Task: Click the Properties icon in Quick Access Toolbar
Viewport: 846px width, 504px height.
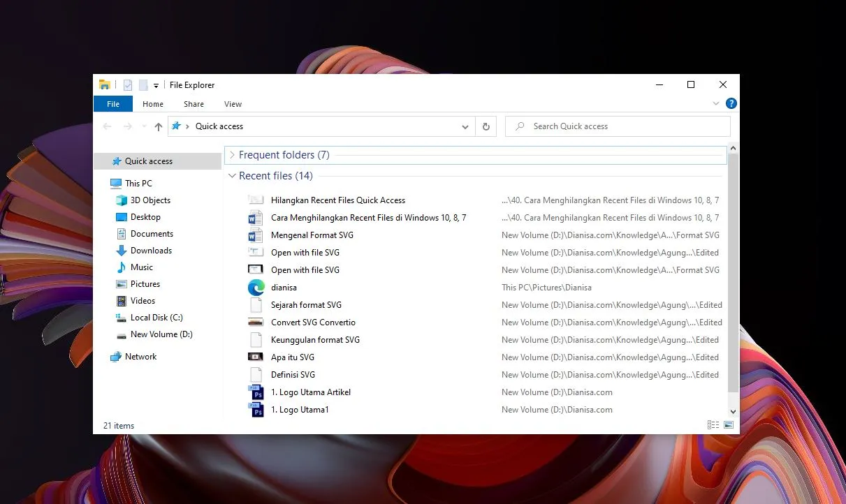Action: point(128,85)
